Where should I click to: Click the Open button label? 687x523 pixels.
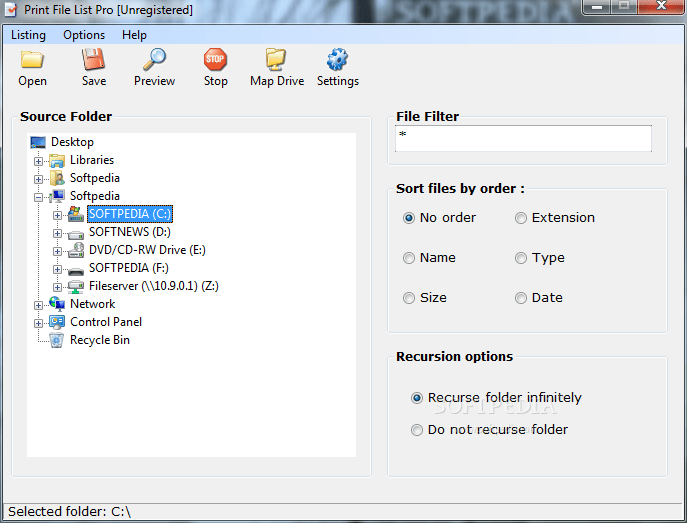click(32, 81)
